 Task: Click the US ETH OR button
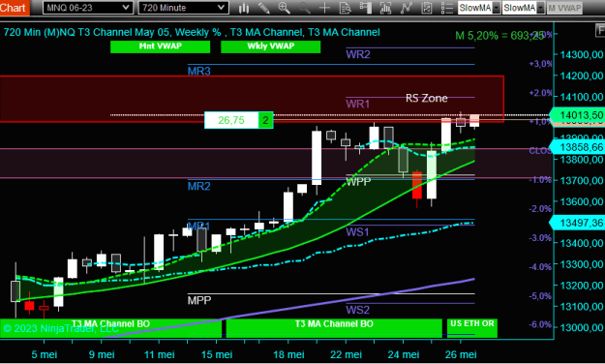pos(472,327)
